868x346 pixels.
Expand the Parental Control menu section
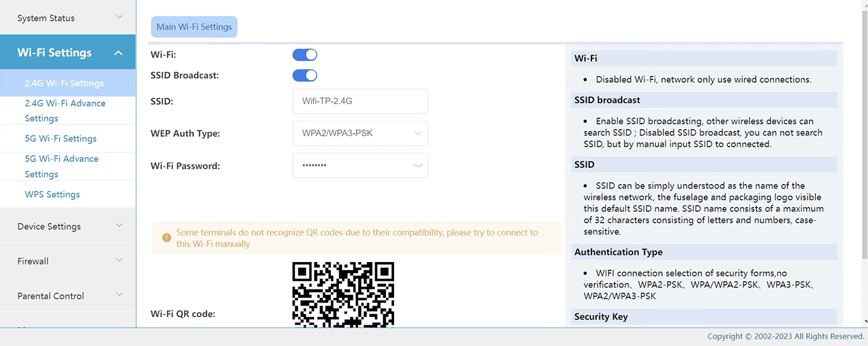coord(68,296)
